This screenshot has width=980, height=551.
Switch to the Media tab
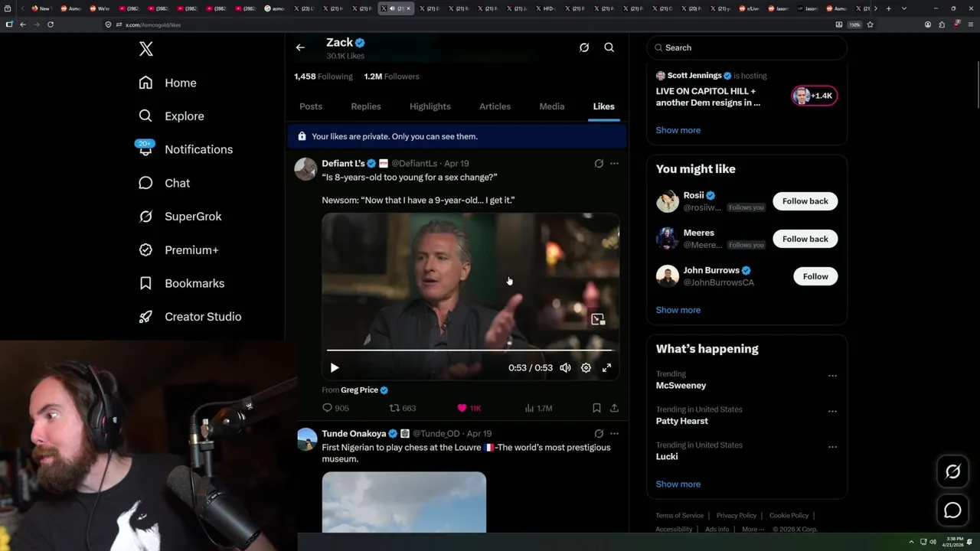tap(552, 106)
